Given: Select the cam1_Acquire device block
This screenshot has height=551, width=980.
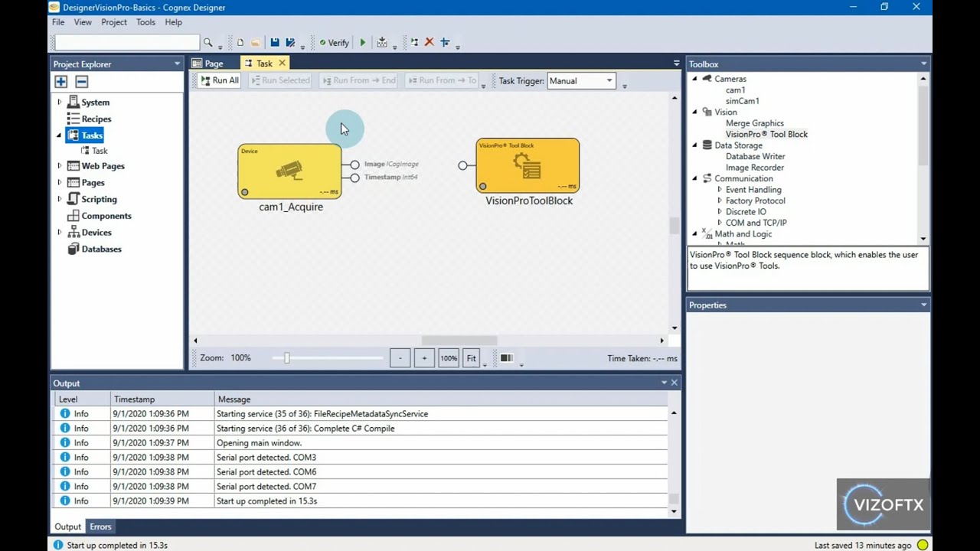Looking at the screenshot, I should click(289, 171).
